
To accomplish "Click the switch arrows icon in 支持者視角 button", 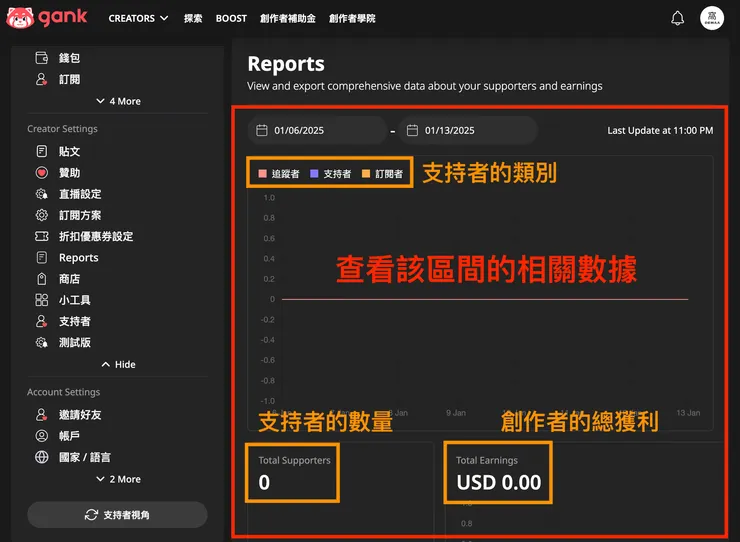I will click(x=91, y=515).
